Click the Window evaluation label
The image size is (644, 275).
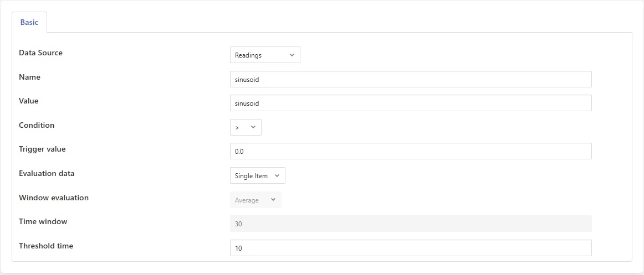point(54,198)
